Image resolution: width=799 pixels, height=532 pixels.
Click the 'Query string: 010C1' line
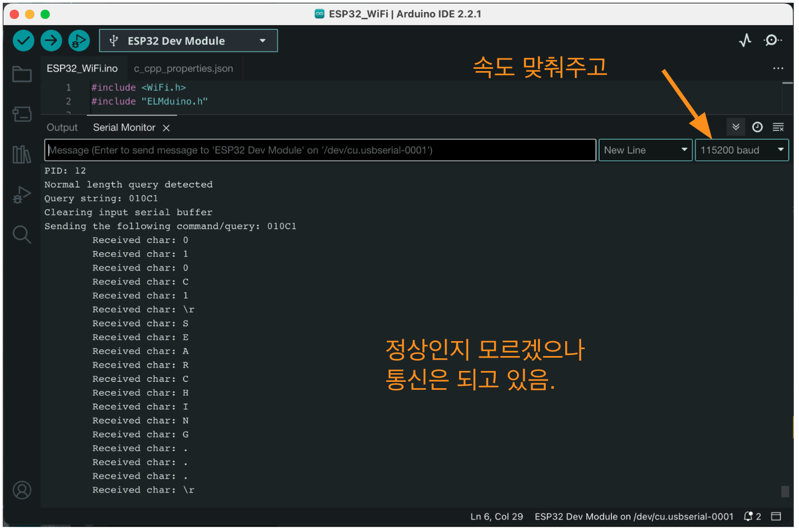(101, 198)
